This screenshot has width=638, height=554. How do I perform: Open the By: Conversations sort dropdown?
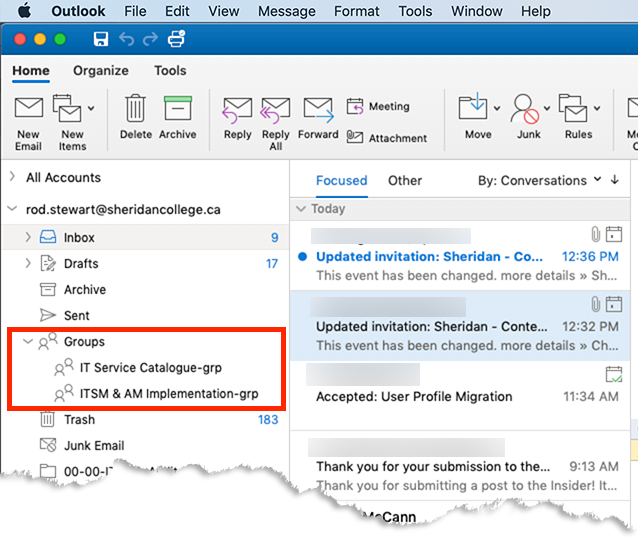pos(540,181)
